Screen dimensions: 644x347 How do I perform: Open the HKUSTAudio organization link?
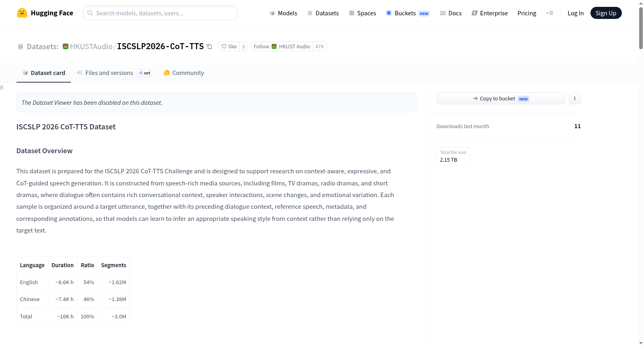pyautogui.click(x=91, y=46)
